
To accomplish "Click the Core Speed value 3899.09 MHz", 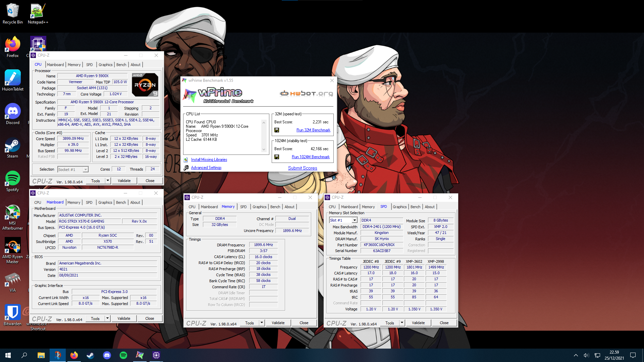I will 73,138.
